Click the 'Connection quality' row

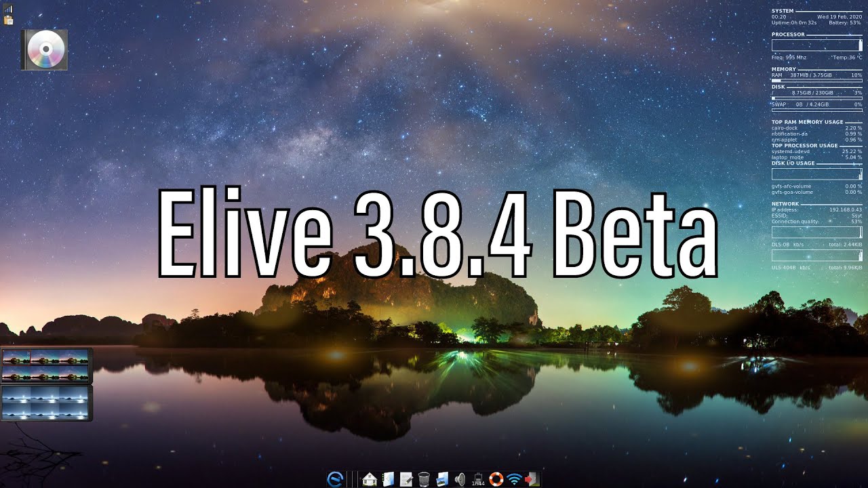pyautogui.click(x=817, y=222)
